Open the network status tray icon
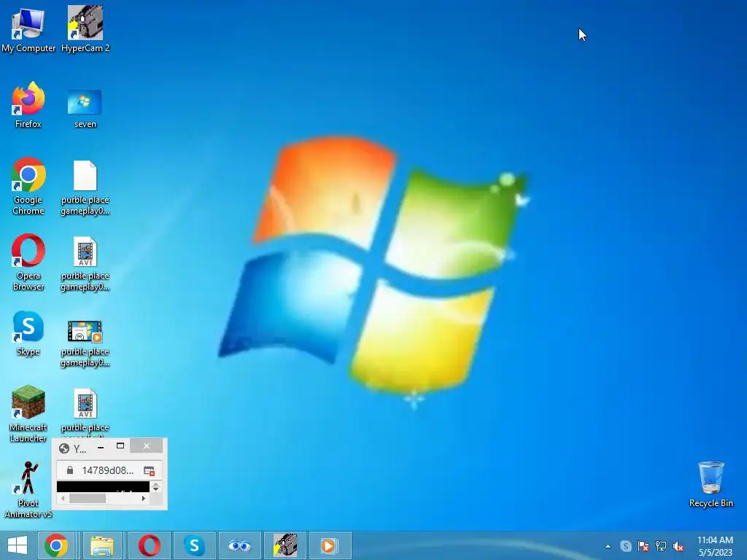Screen dimensions: 747x560 (x=661, y=546)
